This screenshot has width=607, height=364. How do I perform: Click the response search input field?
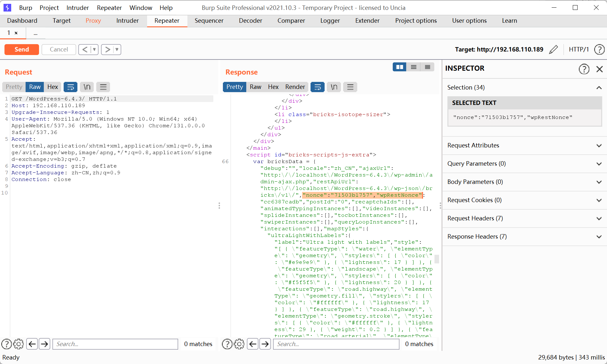(336, 344)
